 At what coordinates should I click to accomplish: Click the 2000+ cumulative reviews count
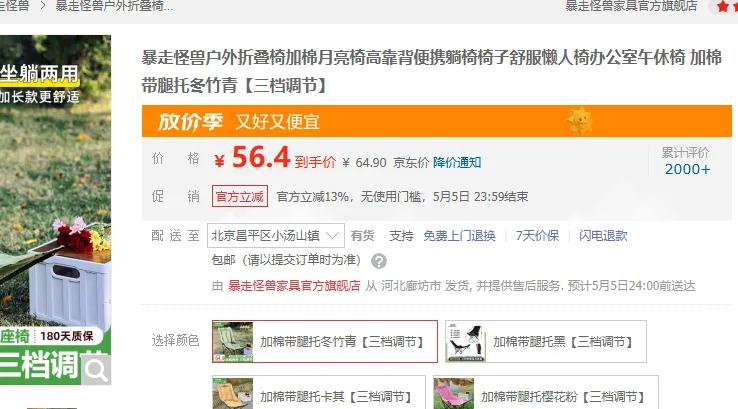pyautogui.click(x=687, y=169)
